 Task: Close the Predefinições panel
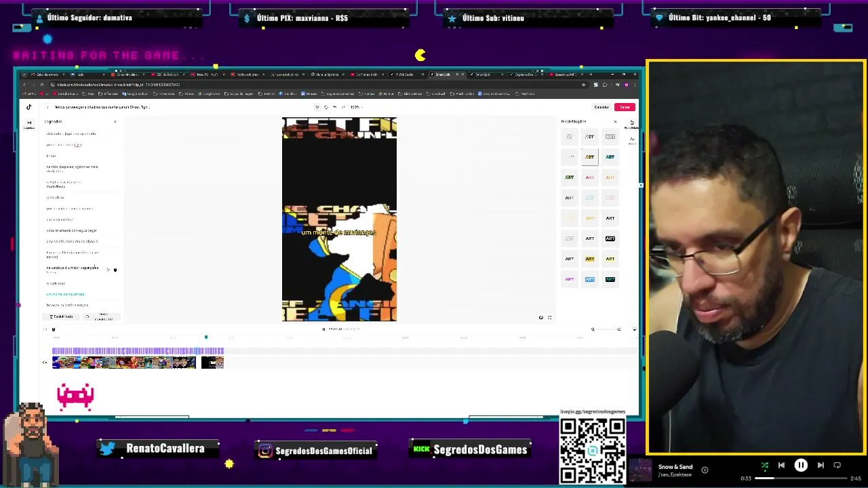coord(616,121)
